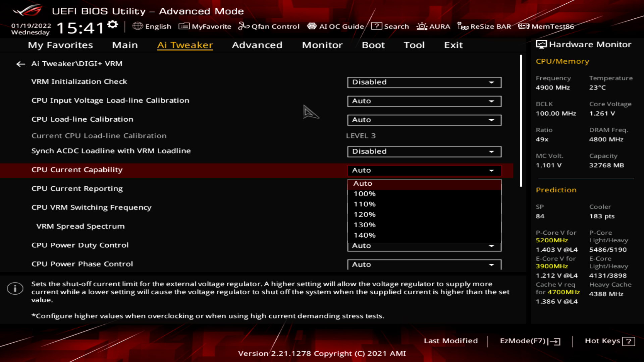
Task: Open the ReSize BAR feature
Action: (x=484, y=26)
